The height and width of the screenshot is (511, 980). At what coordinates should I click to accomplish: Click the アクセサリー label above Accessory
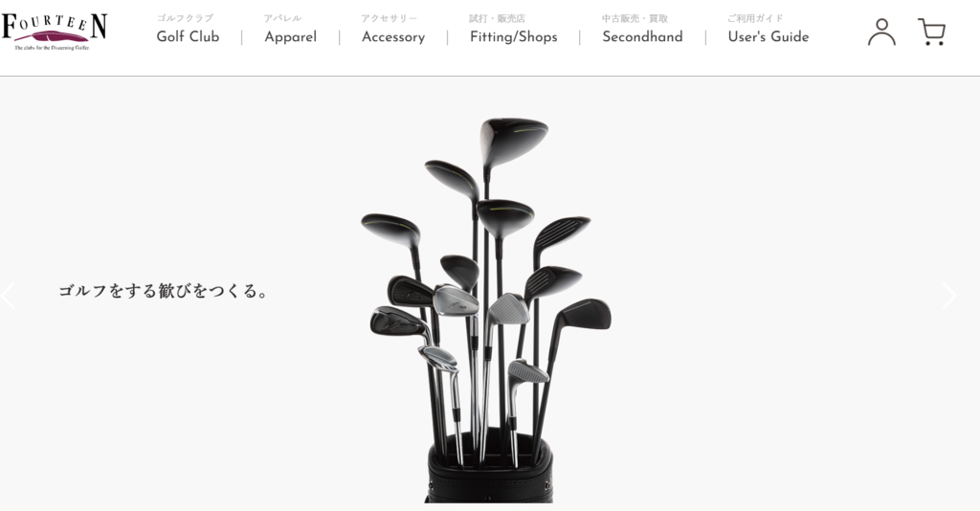click(x=389, y=18)
